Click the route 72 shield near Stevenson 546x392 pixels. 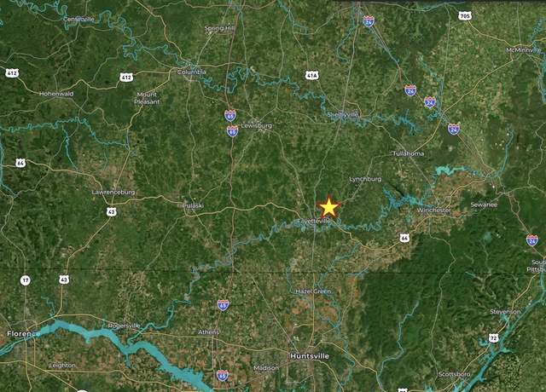493,337
